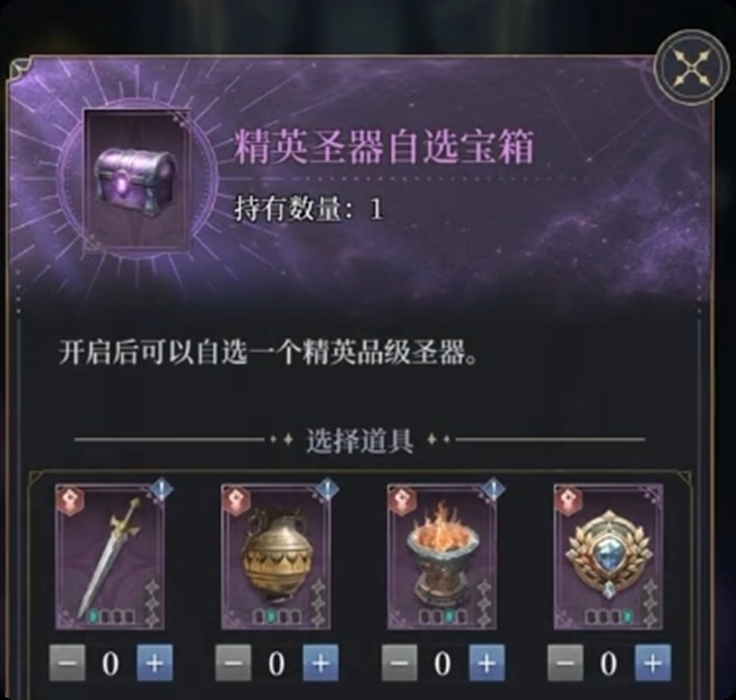Decrease quantity for the sword relic
Viewport: 736px width, 700px height.
point(67,662)
